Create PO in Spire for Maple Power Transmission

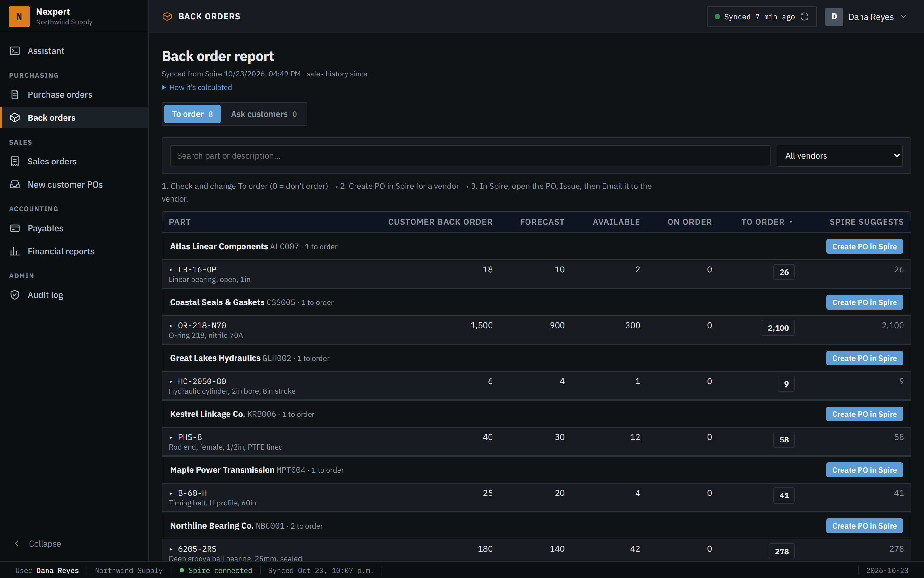(x=864, y=470)
